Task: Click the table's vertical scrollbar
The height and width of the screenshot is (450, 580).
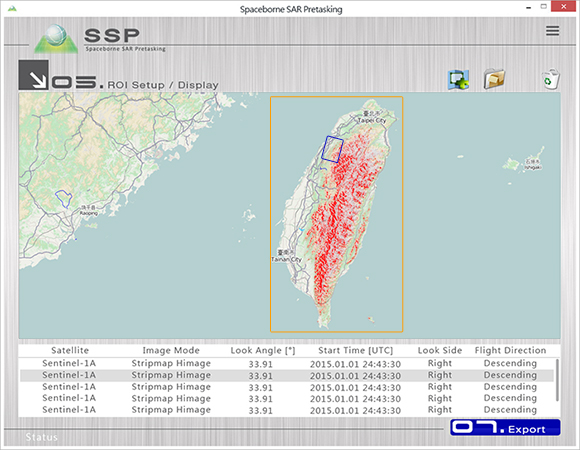Action: pyautogui.click(x=557, y=380)
